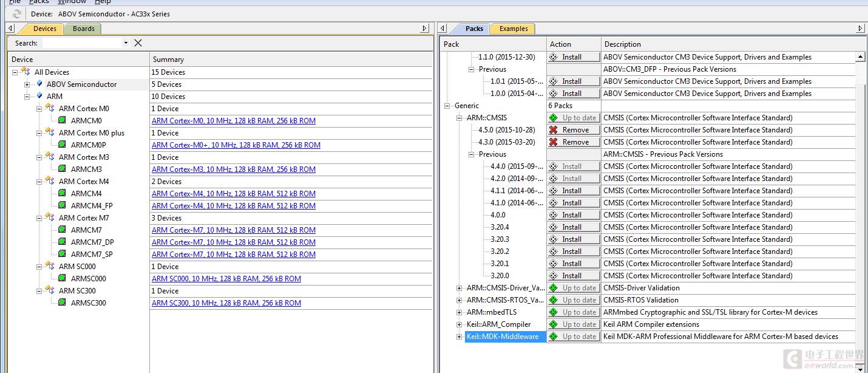Click the 'Keil ARM Compiler extensions' description
Viewport: 868px width, 373px height.
pyautogui.click(x=651, y=324)
